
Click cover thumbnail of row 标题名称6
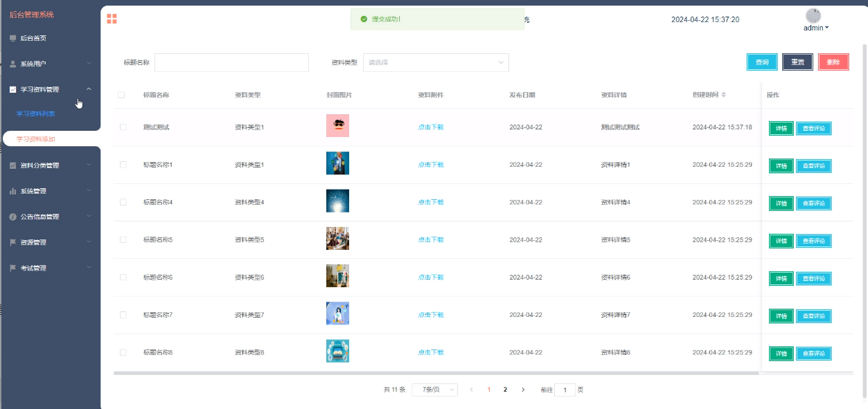(337, 275)
